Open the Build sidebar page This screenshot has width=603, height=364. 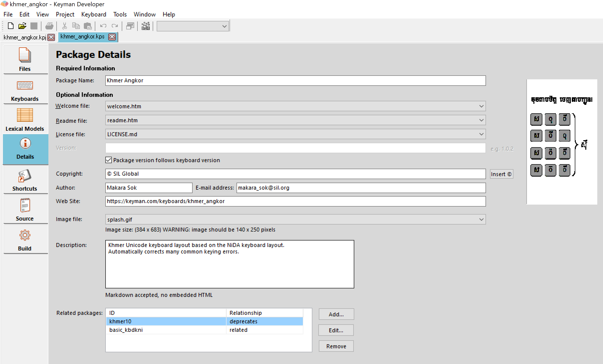pyautogui.click(x=26, y=239)
